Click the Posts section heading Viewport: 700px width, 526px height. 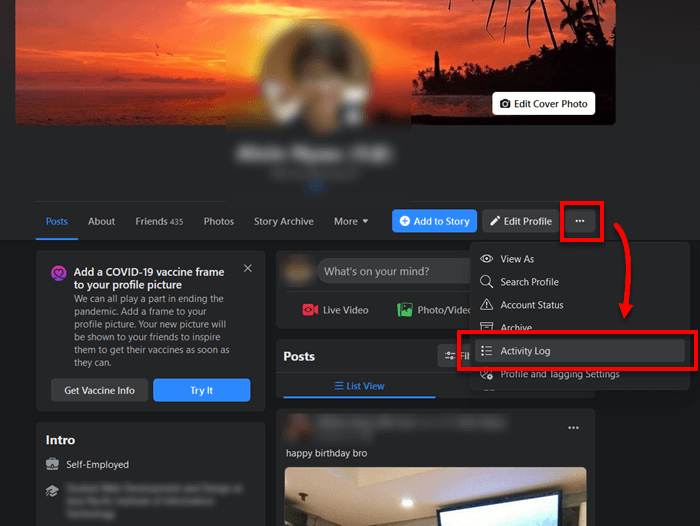[299, 356]
